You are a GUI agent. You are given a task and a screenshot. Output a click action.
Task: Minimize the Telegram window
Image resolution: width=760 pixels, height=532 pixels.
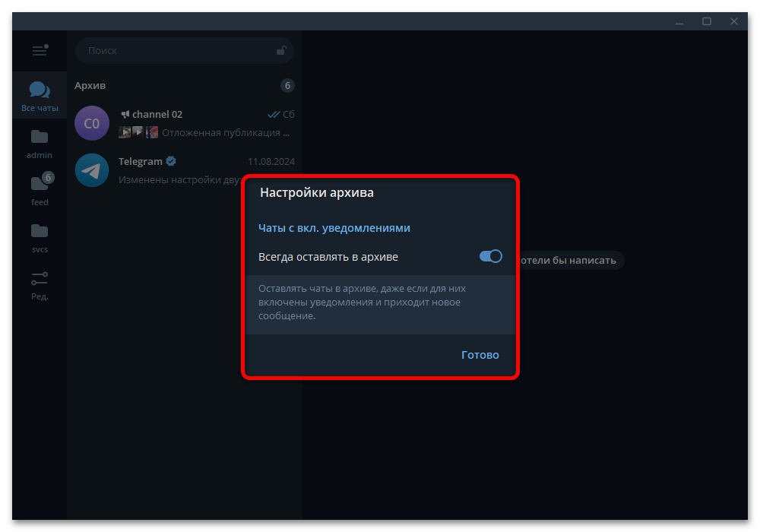pos(679,21)
